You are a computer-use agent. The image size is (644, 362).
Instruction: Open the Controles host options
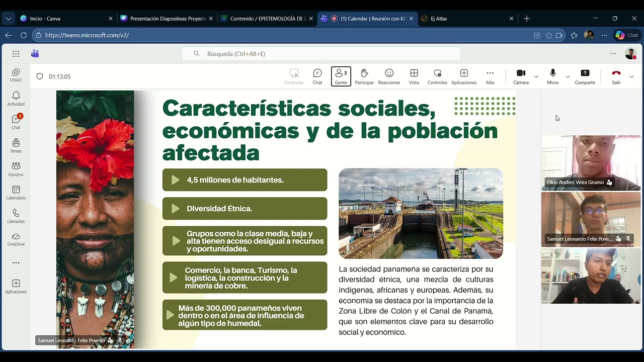click(x=437, y=76)
